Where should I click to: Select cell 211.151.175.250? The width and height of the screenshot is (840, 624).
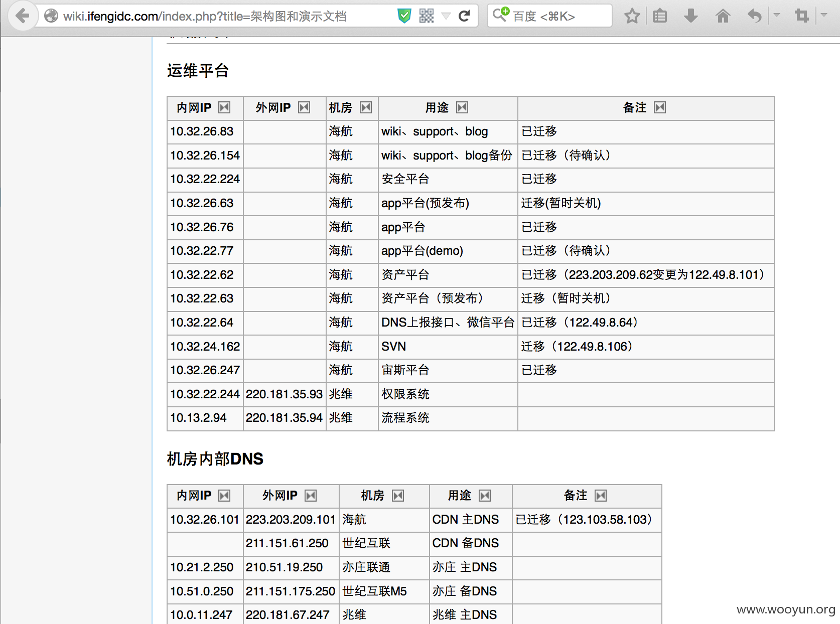291,591
